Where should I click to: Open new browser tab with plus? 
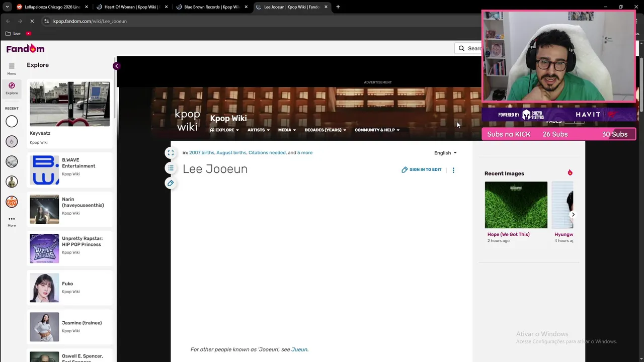tap(338, 7)
